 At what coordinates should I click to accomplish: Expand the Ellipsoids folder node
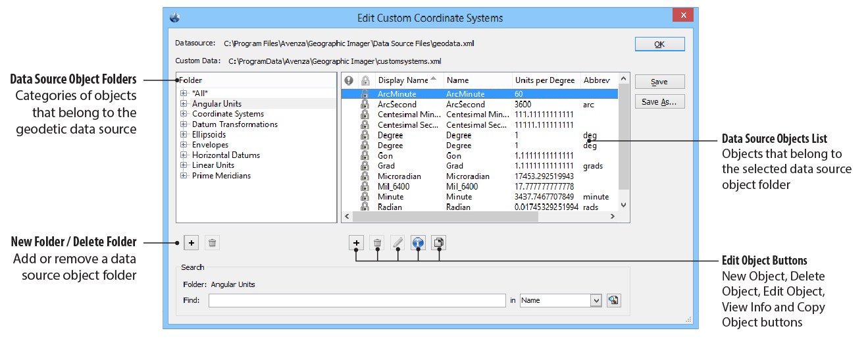click(184, 134)
